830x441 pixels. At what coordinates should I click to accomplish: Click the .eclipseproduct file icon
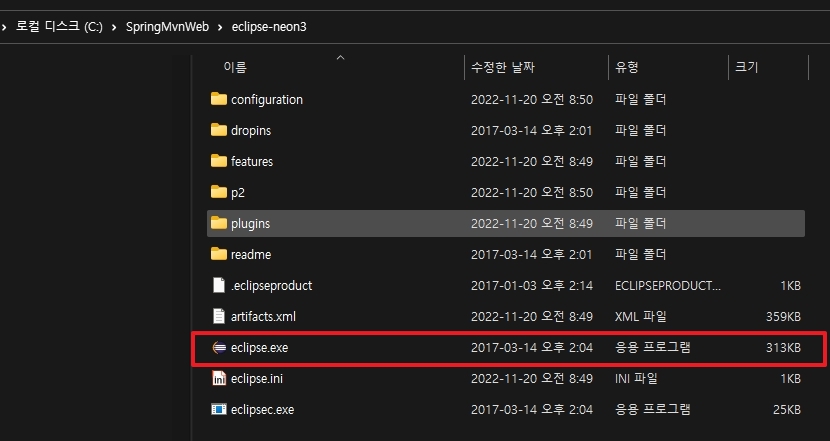tap(219, 285)
